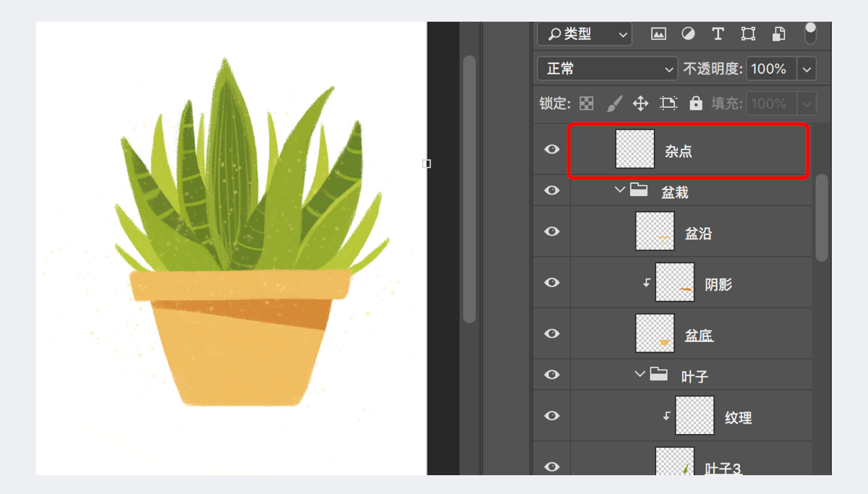Hide the 叶子 group
The height and width of the screenshot is (494, 868).
(552, 375)
